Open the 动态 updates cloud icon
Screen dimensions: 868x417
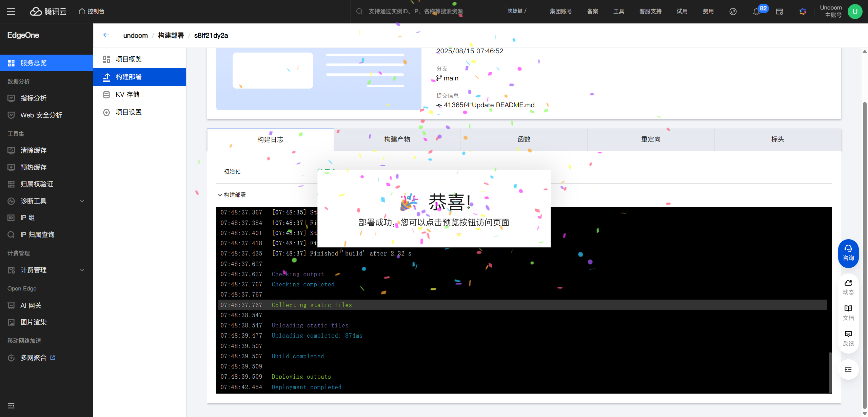(x=848, y=287)
